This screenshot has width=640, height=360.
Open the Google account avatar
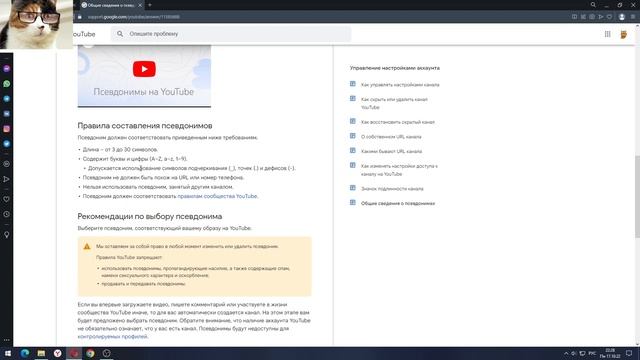point(624,34)
